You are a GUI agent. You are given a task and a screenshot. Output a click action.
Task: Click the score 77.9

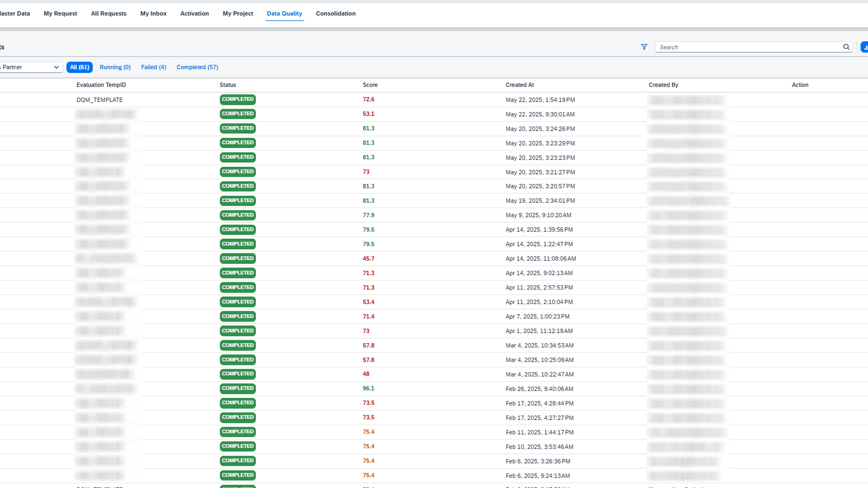click(x=368, y=215)
